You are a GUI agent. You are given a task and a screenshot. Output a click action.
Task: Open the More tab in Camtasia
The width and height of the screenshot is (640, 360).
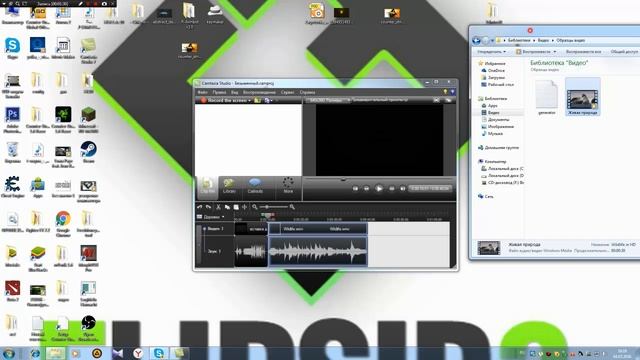coord(288,186)
